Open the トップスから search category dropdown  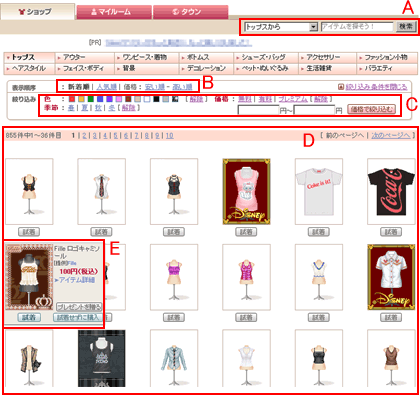point(281,27)
